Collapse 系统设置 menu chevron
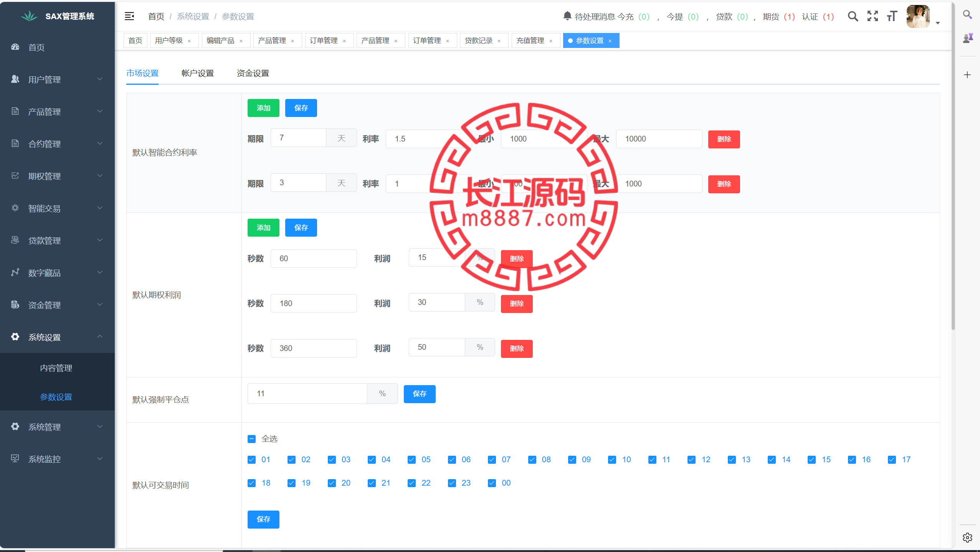This screenshot has height=552, width=980. click(100, 336)
